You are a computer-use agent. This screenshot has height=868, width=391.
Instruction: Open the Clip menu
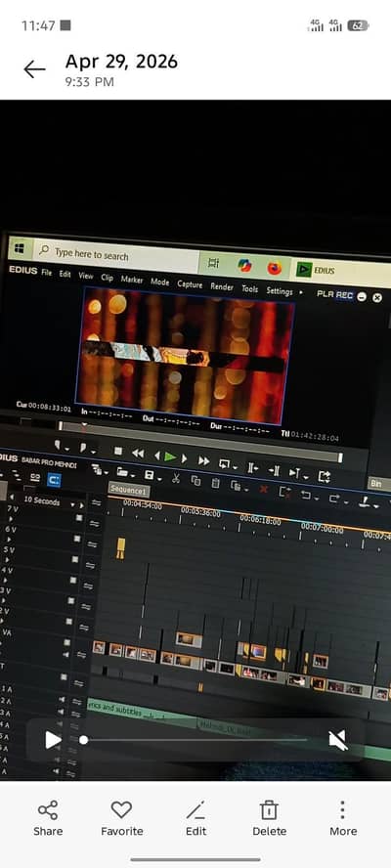tap(107, 278)
